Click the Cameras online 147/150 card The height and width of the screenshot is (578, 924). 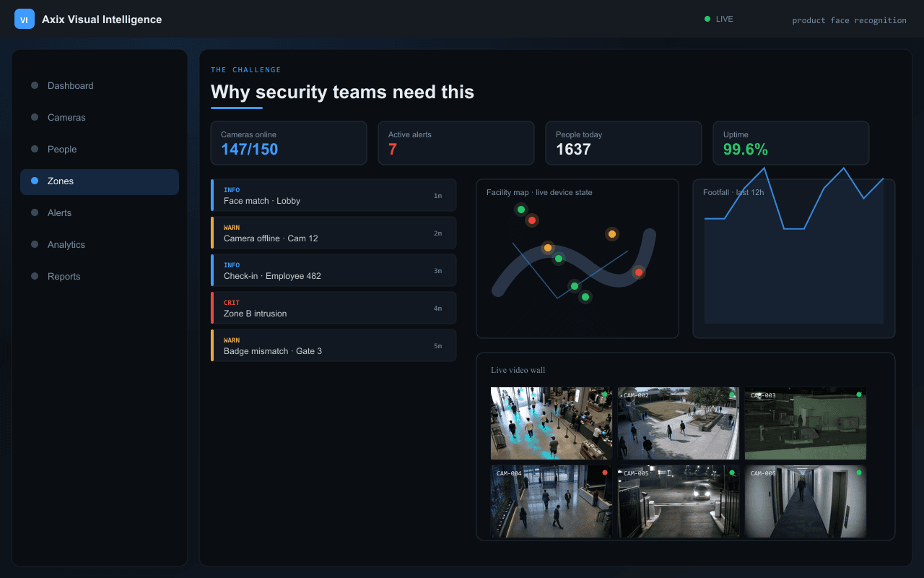[289, 143]
